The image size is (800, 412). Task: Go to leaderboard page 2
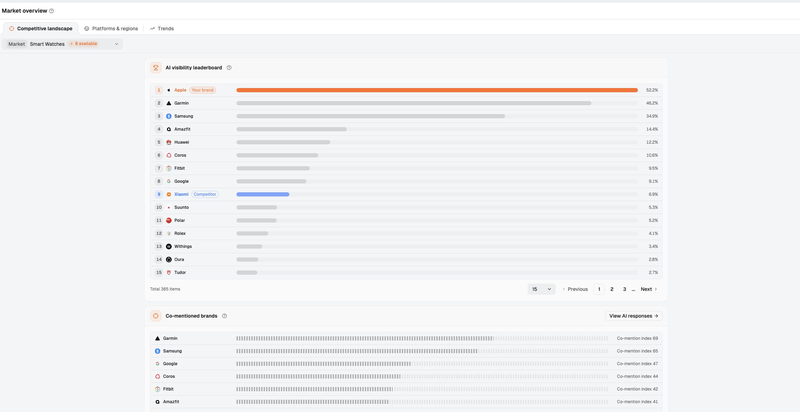pyautogui.click(x=612, y=289)
